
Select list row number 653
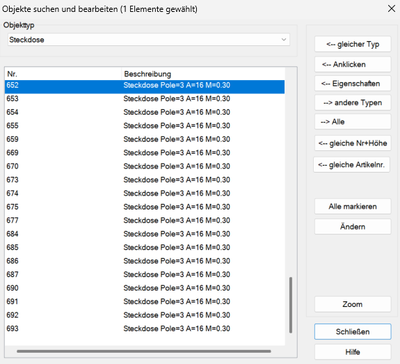(145, 99)
